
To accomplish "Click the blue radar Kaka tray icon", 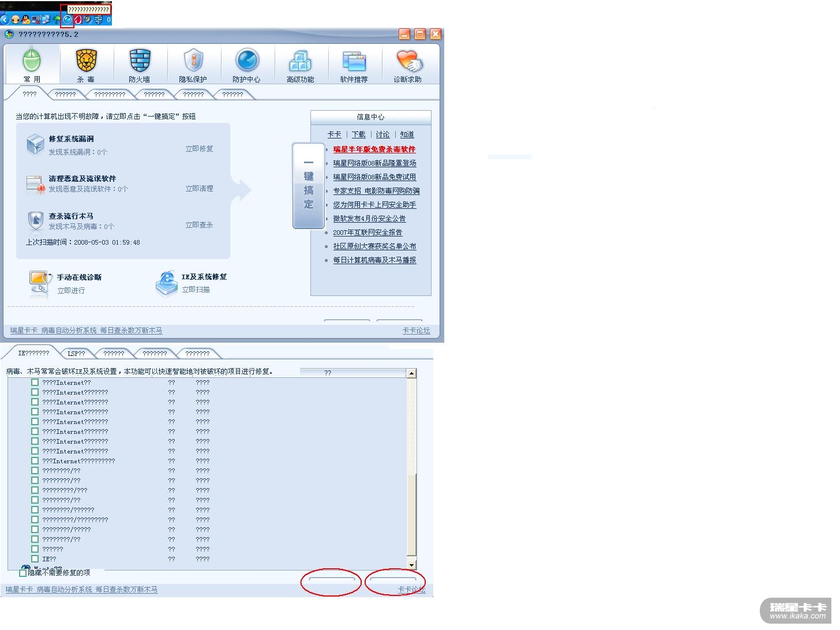I will point(67,20).
